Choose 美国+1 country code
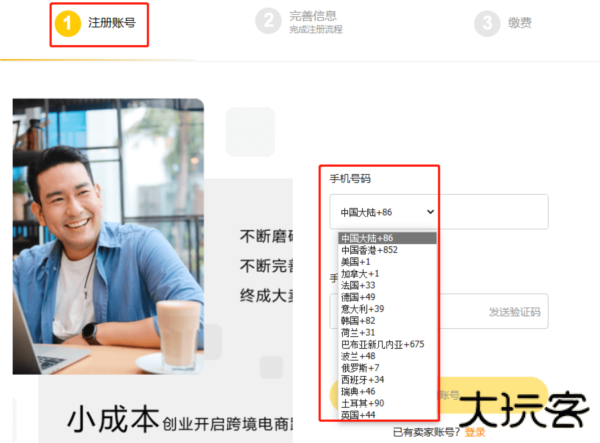 [x=387, y=262]
